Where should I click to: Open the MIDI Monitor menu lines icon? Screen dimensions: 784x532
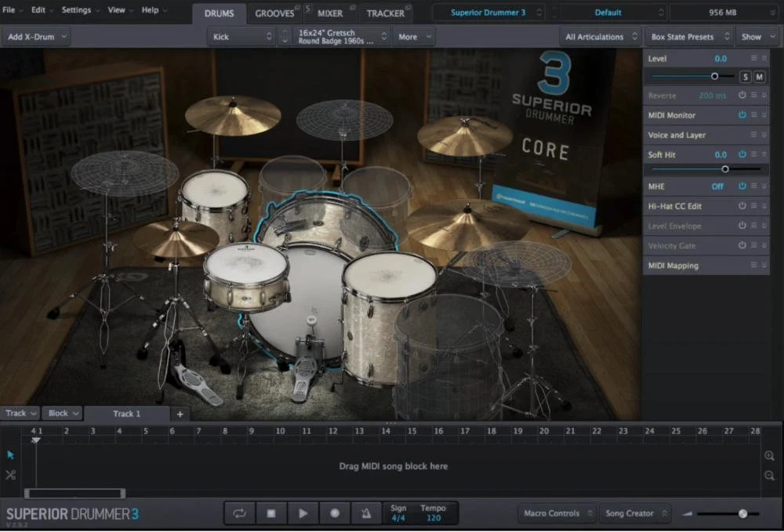point(753,115)
